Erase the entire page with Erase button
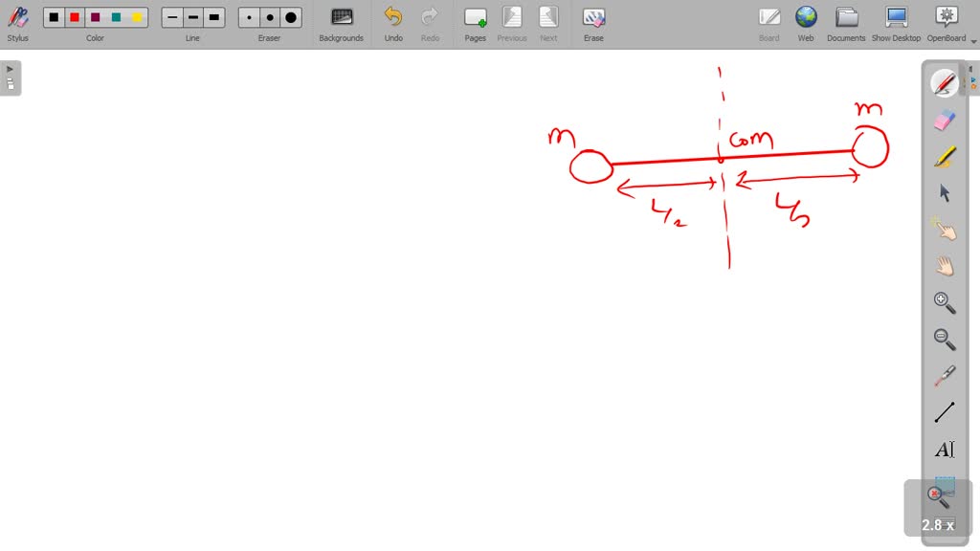980x551 pixels. (x=593, y=23)
